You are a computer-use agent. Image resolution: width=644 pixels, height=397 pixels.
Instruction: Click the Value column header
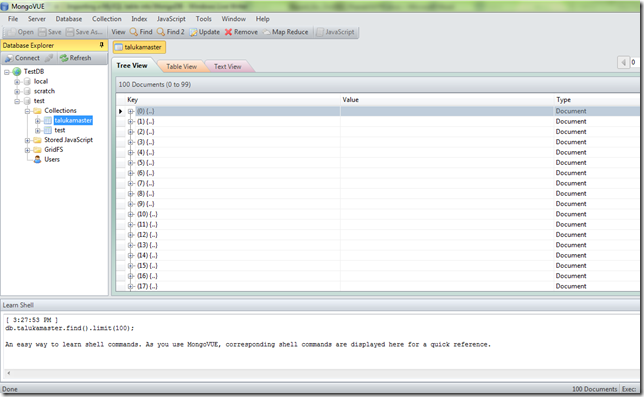447,100
